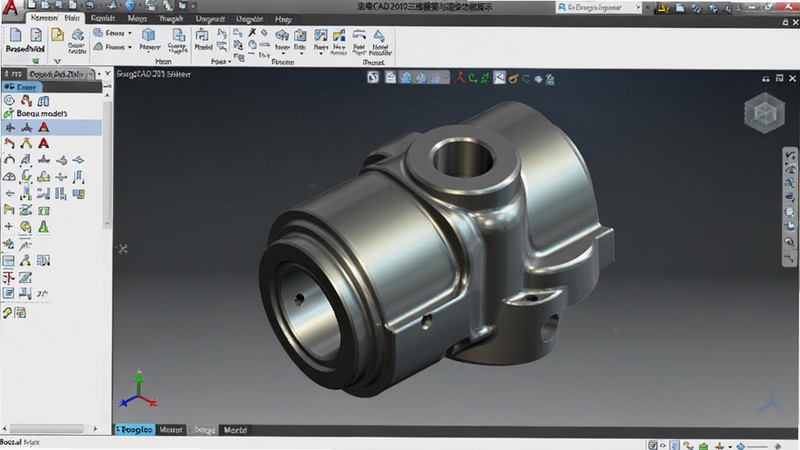800x450 pixels.
Task: Open the last ribbon tab 'Hnrp'
Action: tap(284, 19)
